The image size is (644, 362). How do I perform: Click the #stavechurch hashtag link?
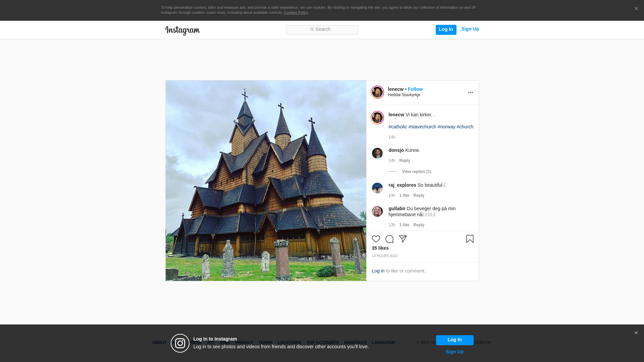422,127
